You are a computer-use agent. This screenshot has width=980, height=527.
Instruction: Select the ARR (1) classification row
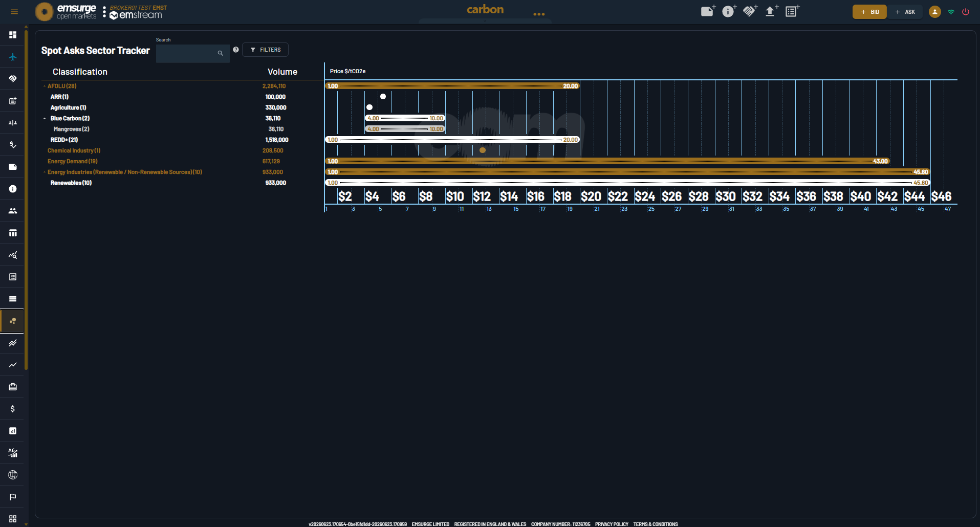59,97
